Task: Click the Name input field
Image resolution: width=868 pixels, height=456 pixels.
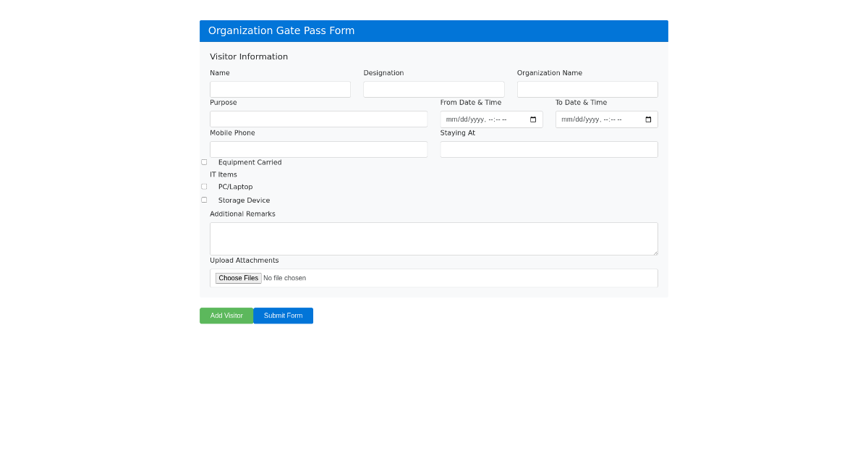Action: [280, 88]
